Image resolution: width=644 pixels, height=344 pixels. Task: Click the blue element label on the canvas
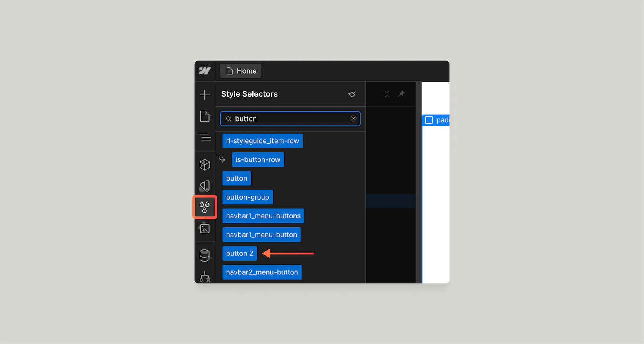(x=436, y=120)
